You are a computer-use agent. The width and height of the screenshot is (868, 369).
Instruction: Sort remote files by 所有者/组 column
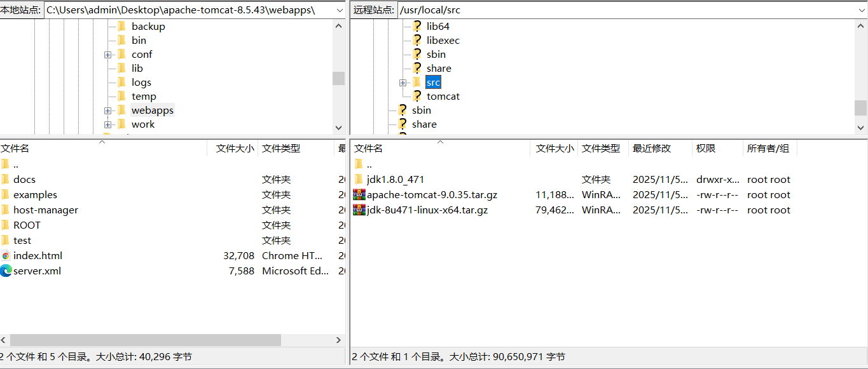click(x=769, y=148)
